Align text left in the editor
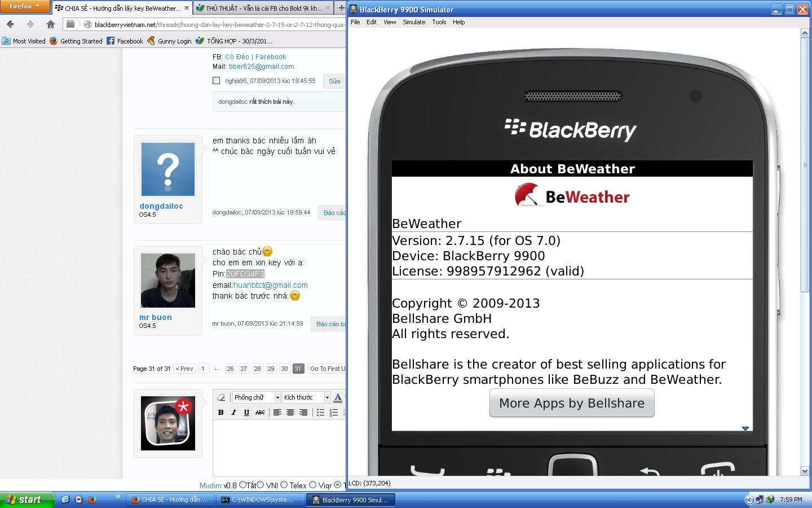Viewport: 812px width, 508px height. (x=277, y=413)
